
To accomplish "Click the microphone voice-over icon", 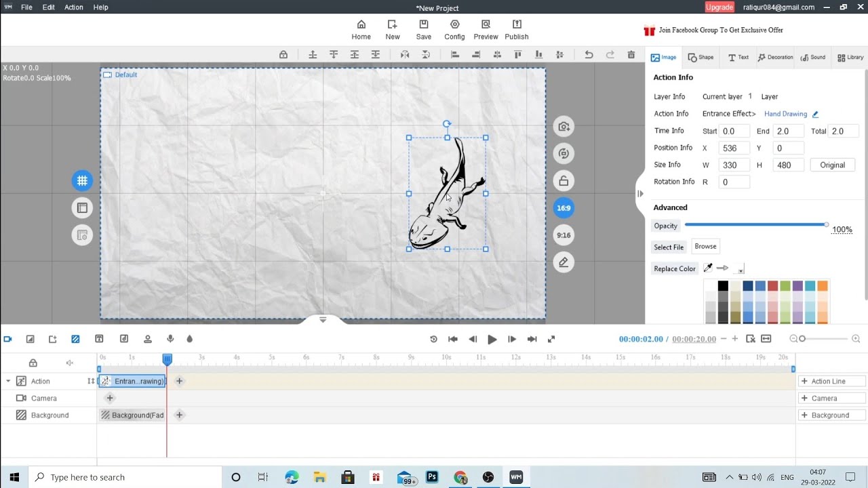I will (x=170, y=339).
